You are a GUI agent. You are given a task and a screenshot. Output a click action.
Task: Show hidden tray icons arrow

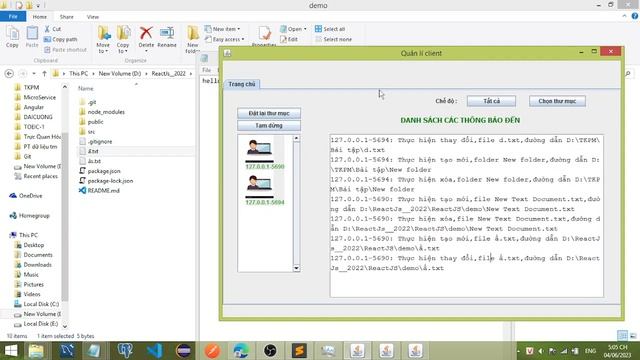(518, 351)
